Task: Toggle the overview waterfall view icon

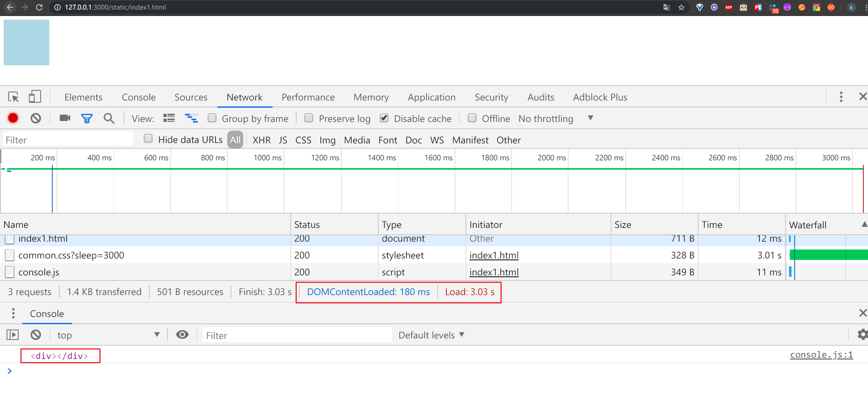Action: pos(191,118)
